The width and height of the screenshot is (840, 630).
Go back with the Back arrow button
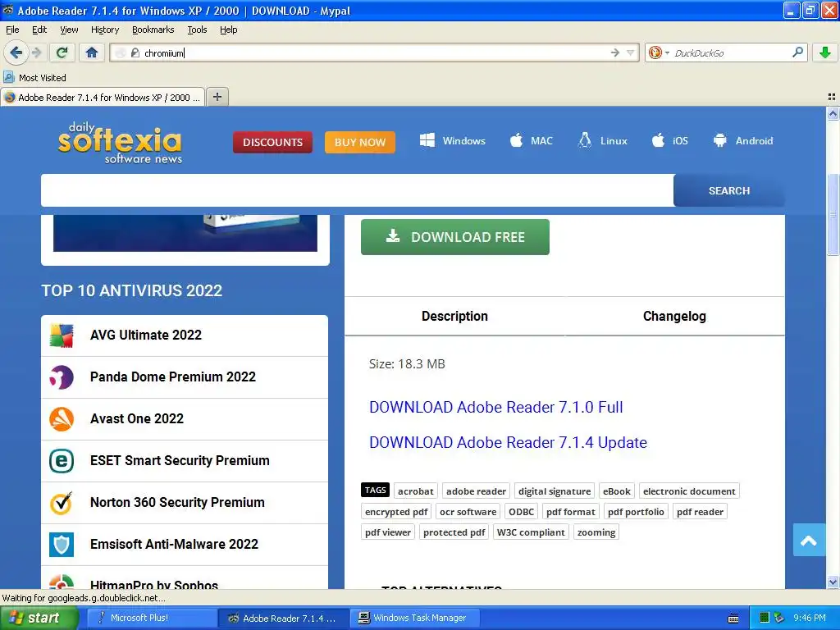click(x=16, y=52)
